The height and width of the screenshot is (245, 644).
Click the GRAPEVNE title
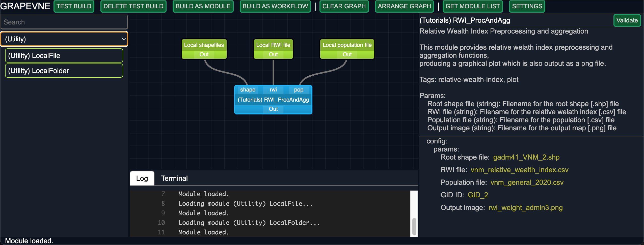coord(25,6)
